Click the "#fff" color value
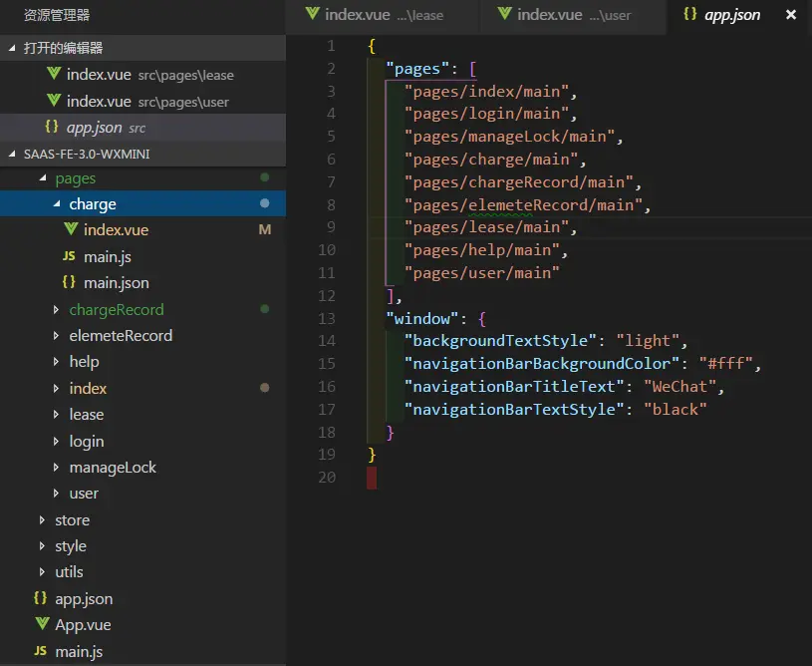 point(725,363)
